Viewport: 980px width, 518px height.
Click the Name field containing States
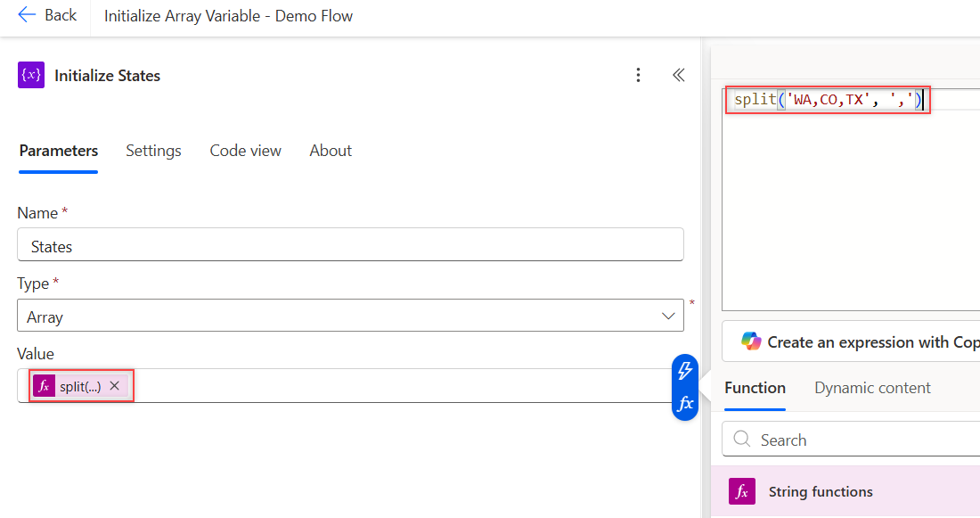coord(350,244)
